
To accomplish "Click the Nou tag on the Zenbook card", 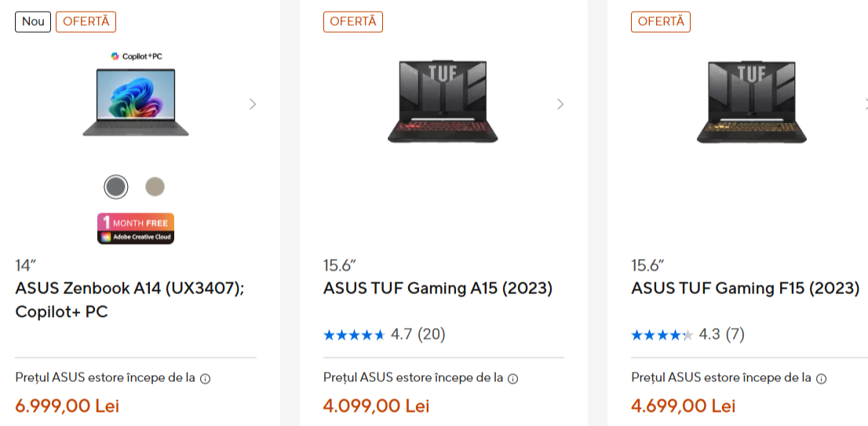I will (33, 22).
